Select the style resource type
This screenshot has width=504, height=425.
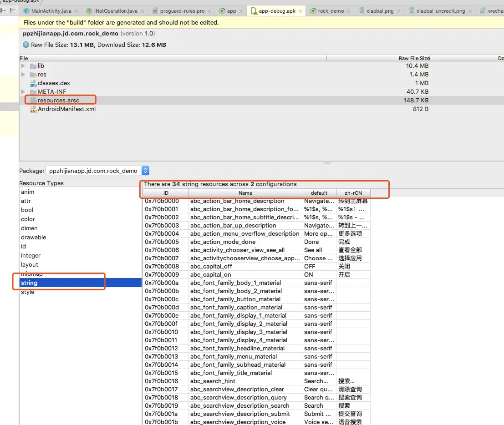point(80,292)
